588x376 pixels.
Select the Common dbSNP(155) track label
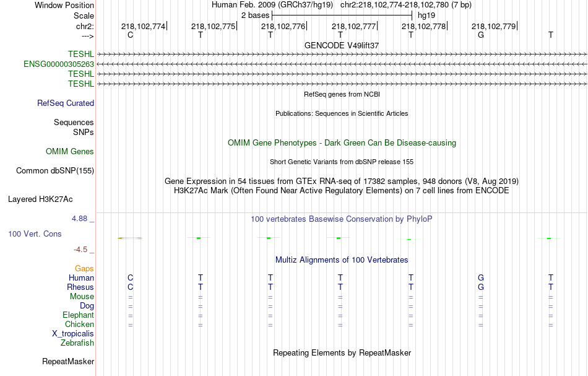coord(54,171)
